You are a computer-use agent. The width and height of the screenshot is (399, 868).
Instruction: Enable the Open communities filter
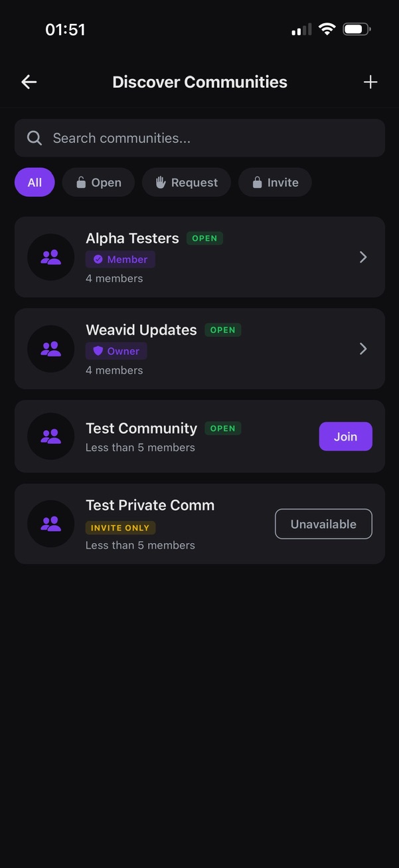pyautogui.click(x=98, y=181)
